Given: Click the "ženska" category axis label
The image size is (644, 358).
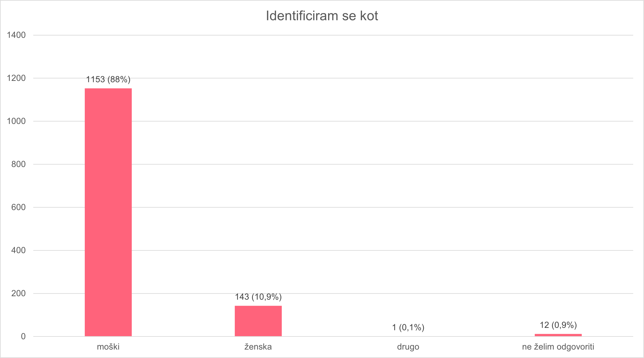Looking at the screenshot, I should (x=258, y=347).
